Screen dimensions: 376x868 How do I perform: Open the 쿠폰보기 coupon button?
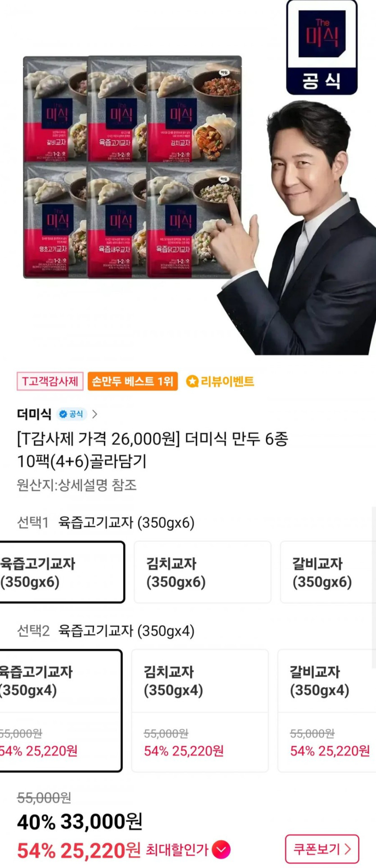pos(322,849)
